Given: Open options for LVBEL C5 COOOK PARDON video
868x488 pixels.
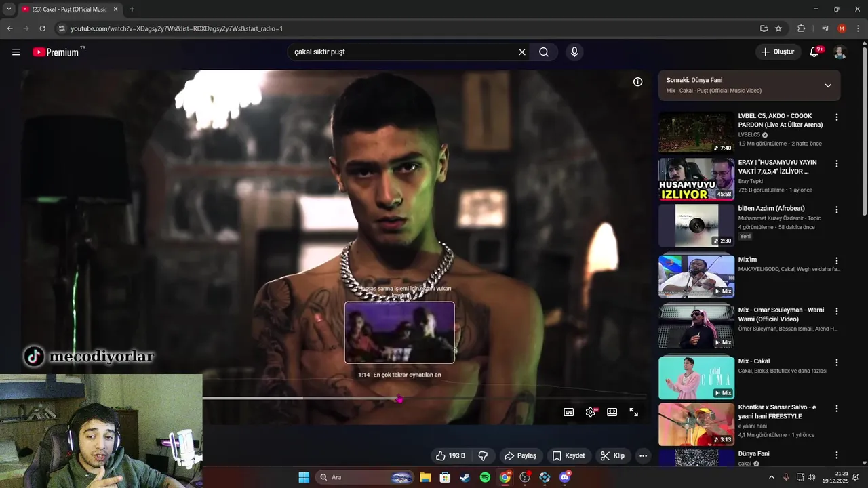Looking at the screenshot, I should pos(837,117).
